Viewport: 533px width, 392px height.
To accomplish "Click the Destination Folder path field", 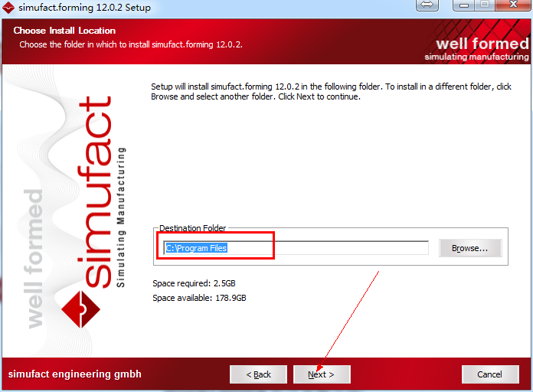I will tap(296, 248).
